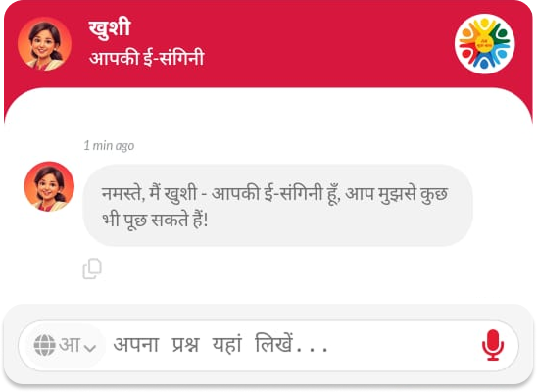Open the colorful circular logo in header
This screenshot has height=392, width=537.
click(484, 44)
